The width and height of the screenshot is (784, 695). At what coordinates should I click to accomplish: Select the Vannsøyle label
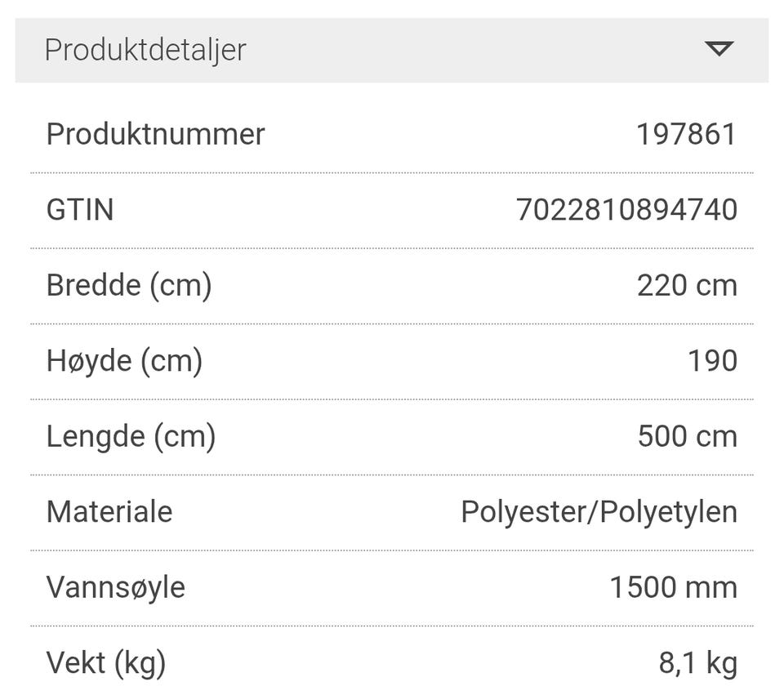click(116, 587)
